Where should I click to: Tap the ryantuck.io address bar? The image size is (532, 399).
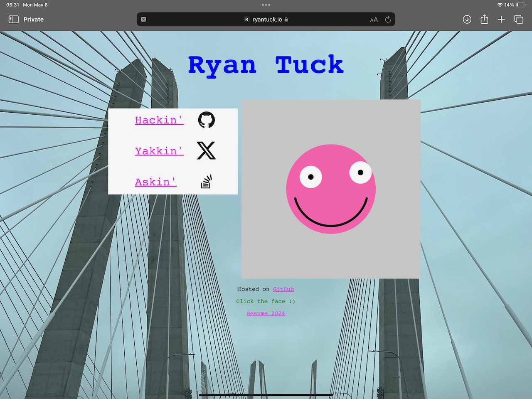pyautogui.click(x=267, y=20)
